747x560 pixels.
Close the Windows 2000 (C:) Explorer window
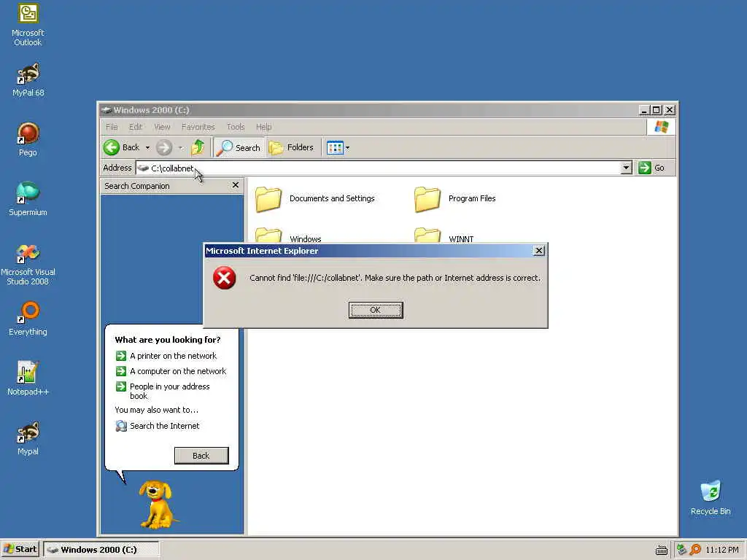point(670,110)
